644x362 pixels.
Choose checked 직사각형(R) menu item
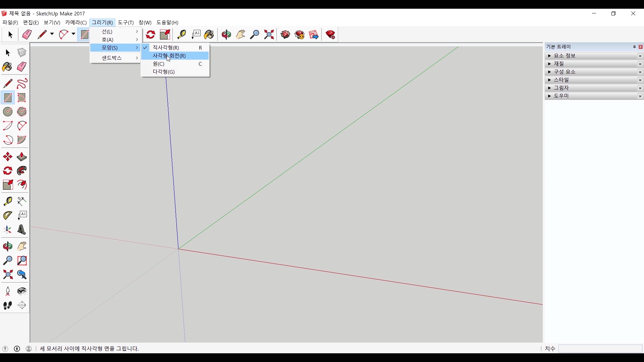[166, 48]
